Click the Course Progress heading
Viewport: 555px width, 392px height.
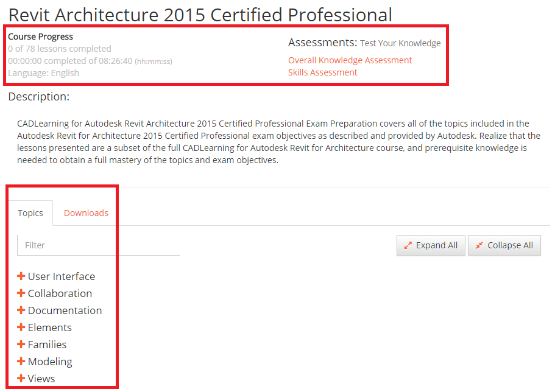40,37
